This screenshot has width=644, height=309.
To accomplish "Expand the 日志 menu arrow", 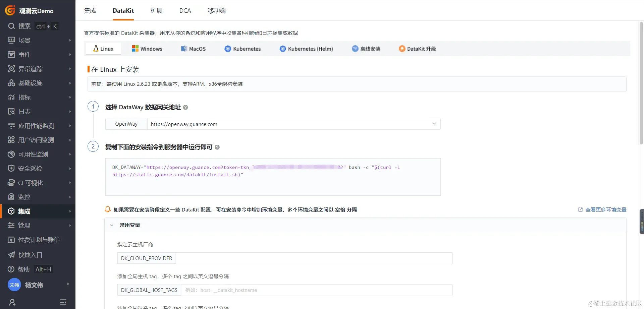I will (70, 111).
